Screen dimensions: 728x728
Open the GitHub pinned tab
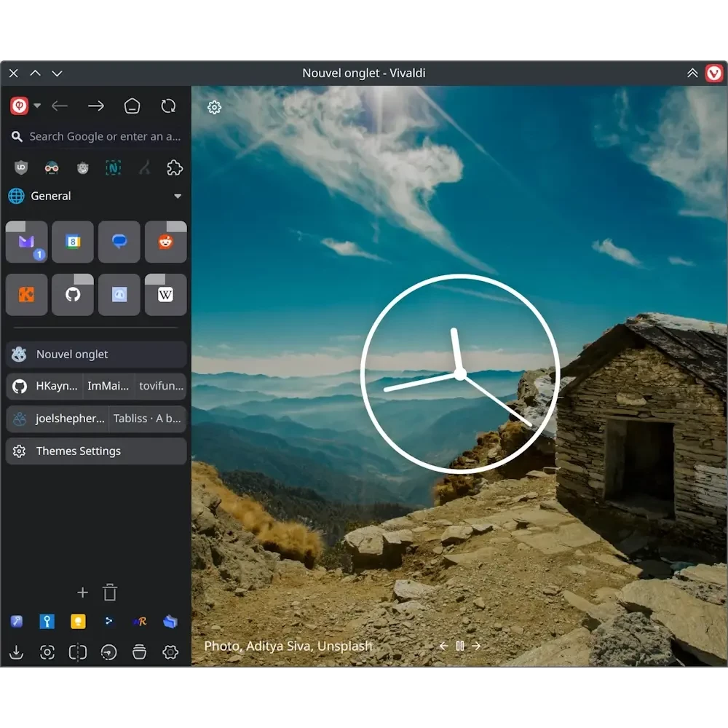(x=73, y=295)
